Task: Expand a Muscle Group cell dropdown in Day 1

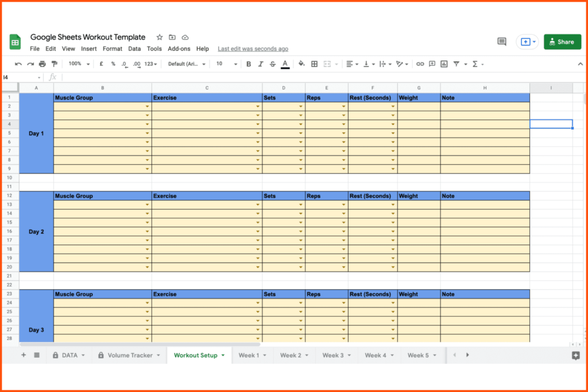Action: coord(146,106)
